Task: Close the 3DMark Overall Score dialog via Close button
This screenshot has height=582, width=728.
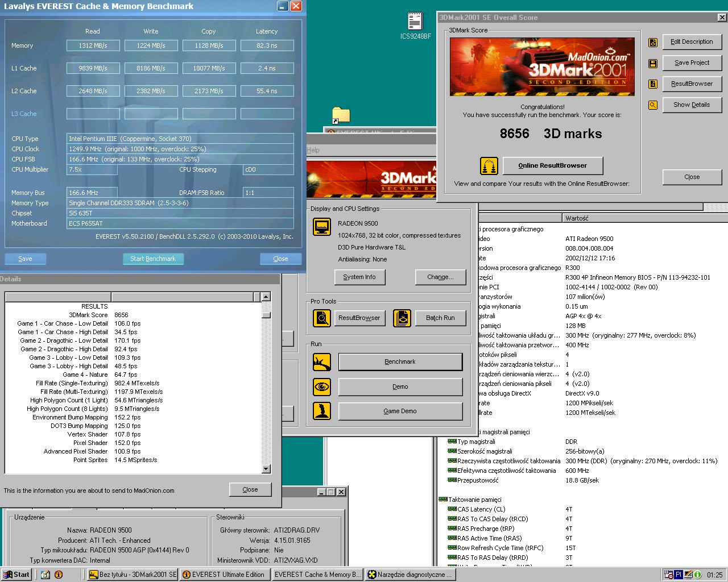Action: pyautogui.click(x=692, y=177)
